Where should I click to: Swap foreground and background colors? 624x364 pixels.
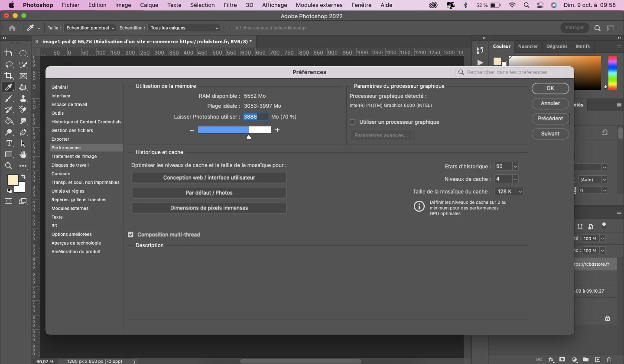23,177
